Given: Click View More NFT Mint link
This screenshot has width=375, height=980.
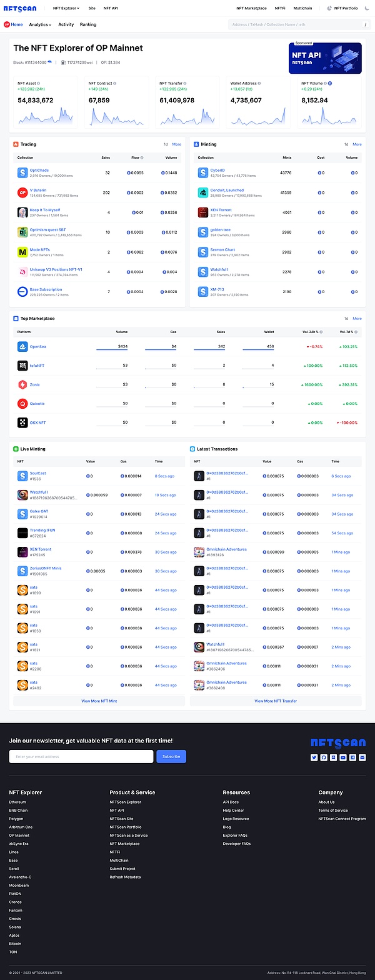Looking at the screenshot, I should click(x=99, y=701).
